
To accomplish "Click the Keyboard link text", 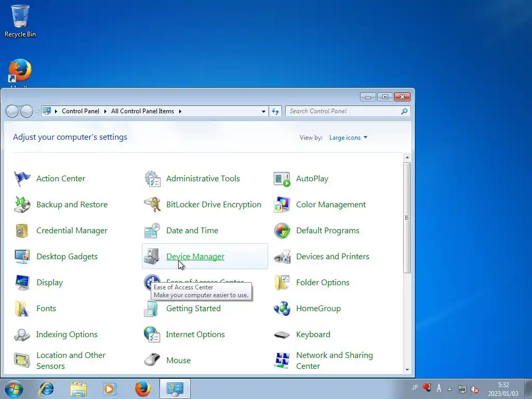I will coord(313,334).
